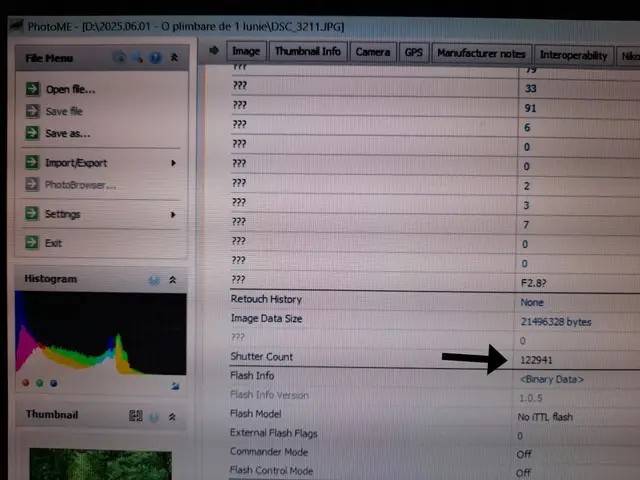This screenshot has height=480, width=640.
Task: Click the value 33 in the list
Action: [x=531, y=89]
